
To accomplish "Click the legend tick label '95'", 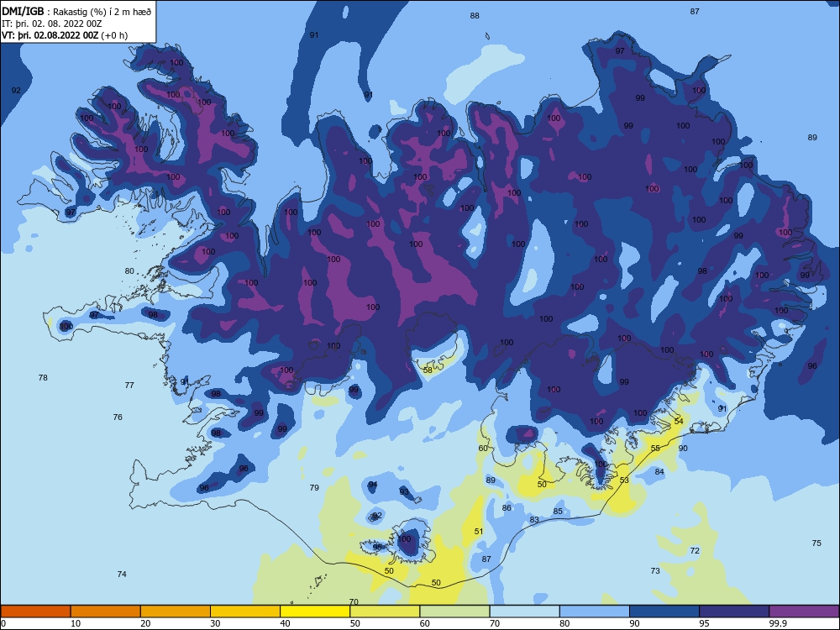I will (x=704, y=623).
